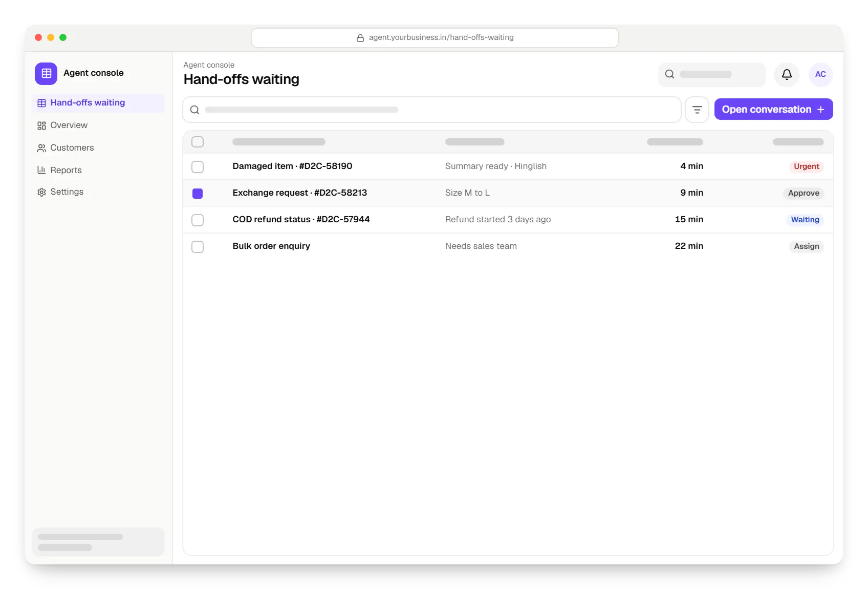This screenshot has height=589, width=868.
Task: Click lock icon in address bar
Action: [x=360, y=38]
